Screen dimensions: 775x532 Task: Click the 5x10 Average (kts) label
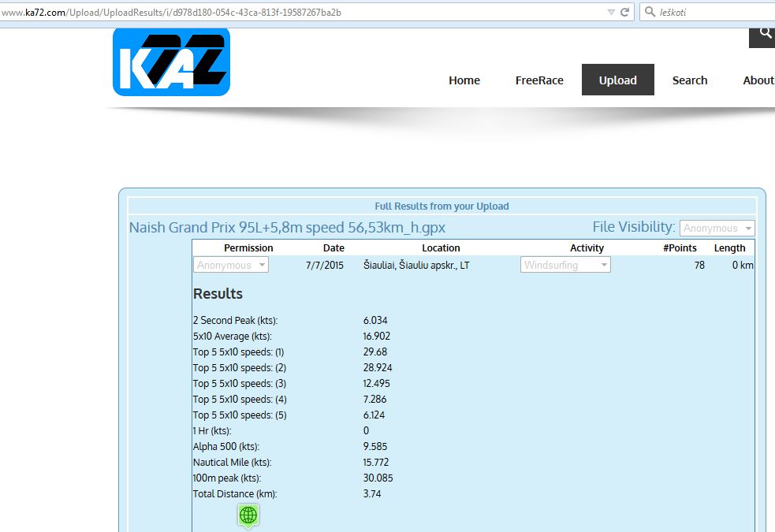pyautogui.click(x=233, y=336)
